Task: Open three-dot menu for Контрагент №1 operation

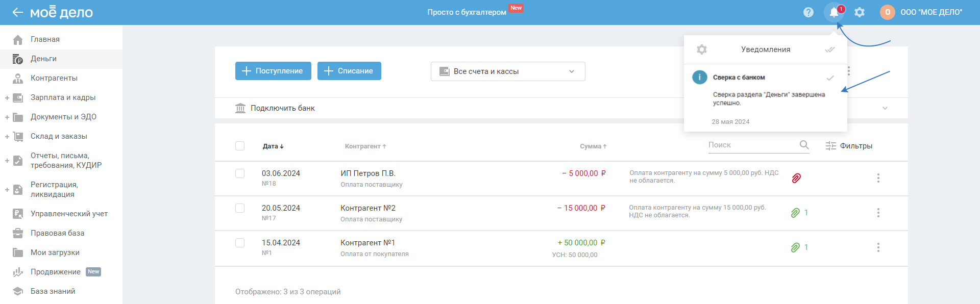Action: (878, 247)
